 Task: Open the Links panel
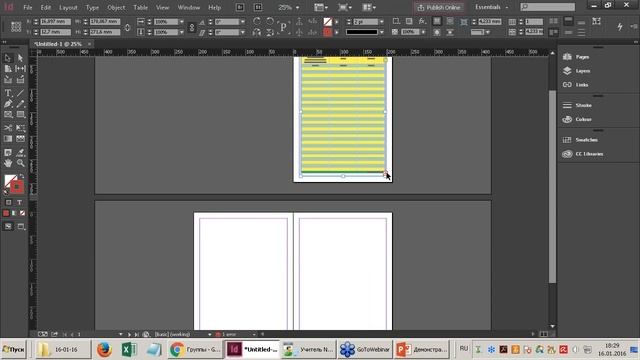click(576, 84)
